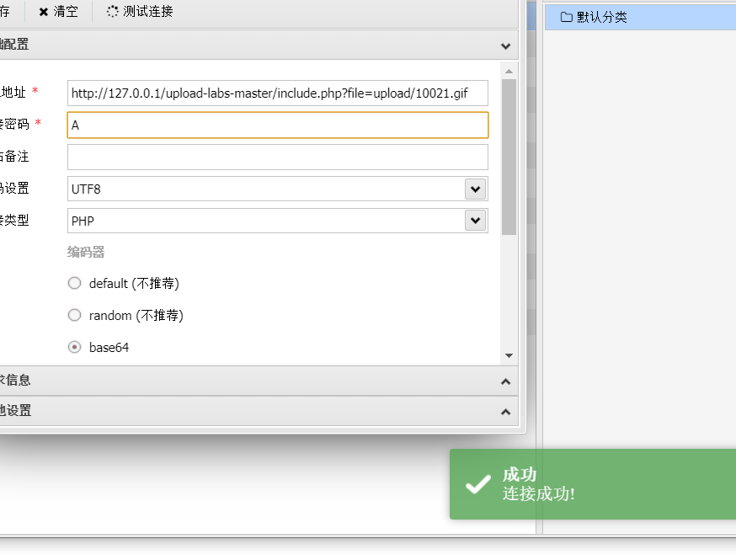Screen dimensions: 736x560
Task: Click the X icon beside 清空
Action: pyautogui.click(x=43, y=12)
